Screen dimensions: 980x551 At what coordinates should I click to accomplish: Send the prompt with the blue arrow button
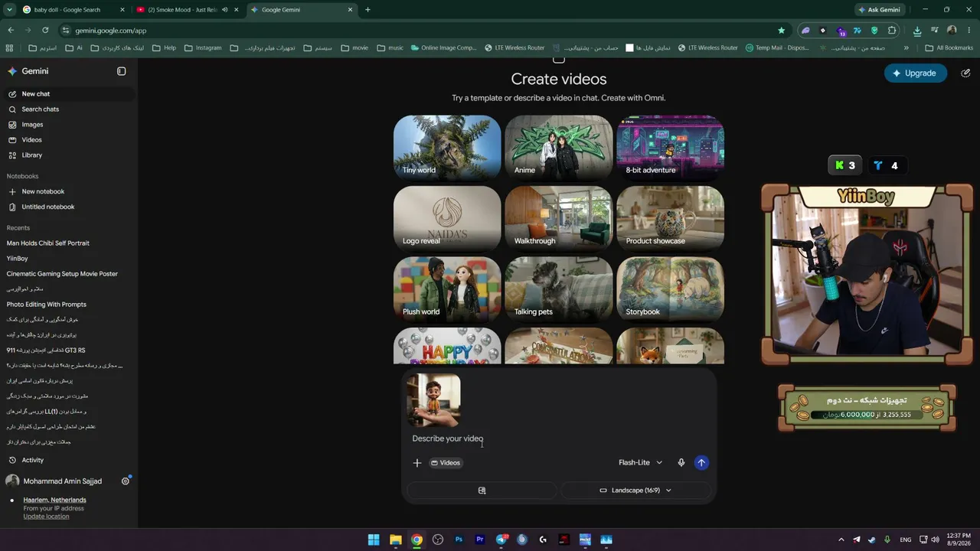[701, 462]
